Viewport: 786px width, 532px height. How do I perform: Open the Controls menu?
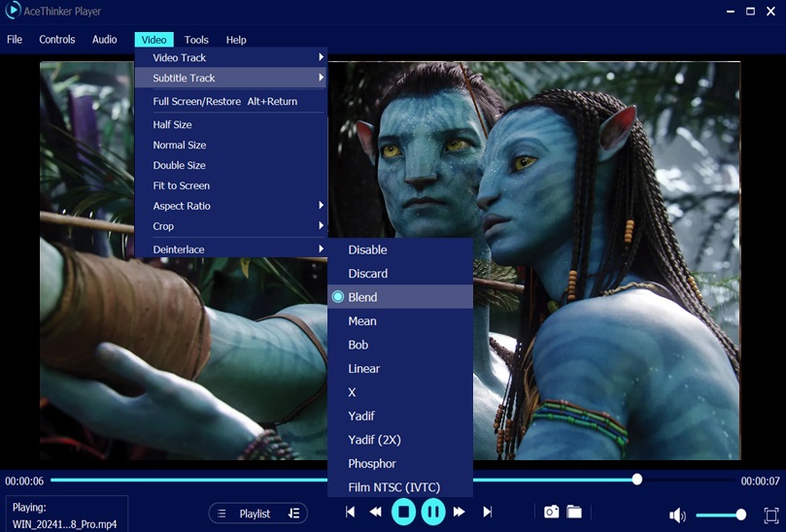(x=57, y=40)
